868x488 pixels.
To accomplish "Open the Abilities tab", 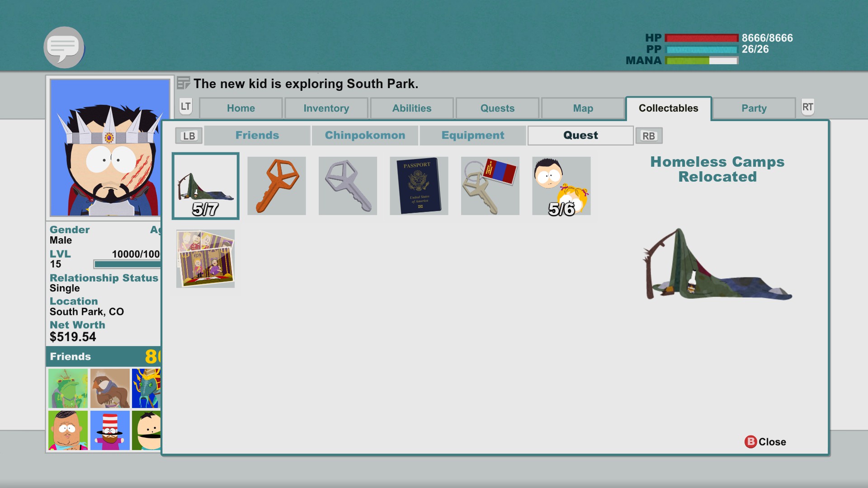I will point(412,108).
